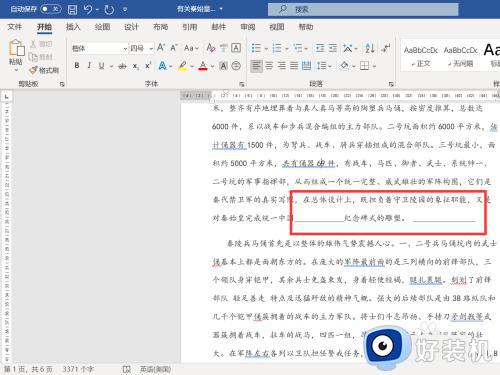Open line and paragraph spacing dropdown

coord(324,66)
